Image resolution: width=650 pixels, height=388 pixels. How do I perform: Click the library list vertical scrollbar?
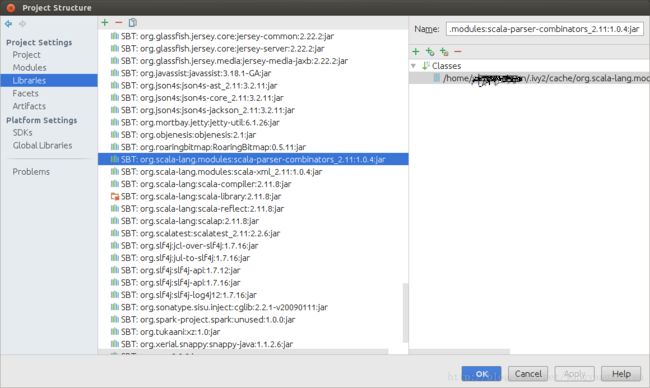[405, 313]
